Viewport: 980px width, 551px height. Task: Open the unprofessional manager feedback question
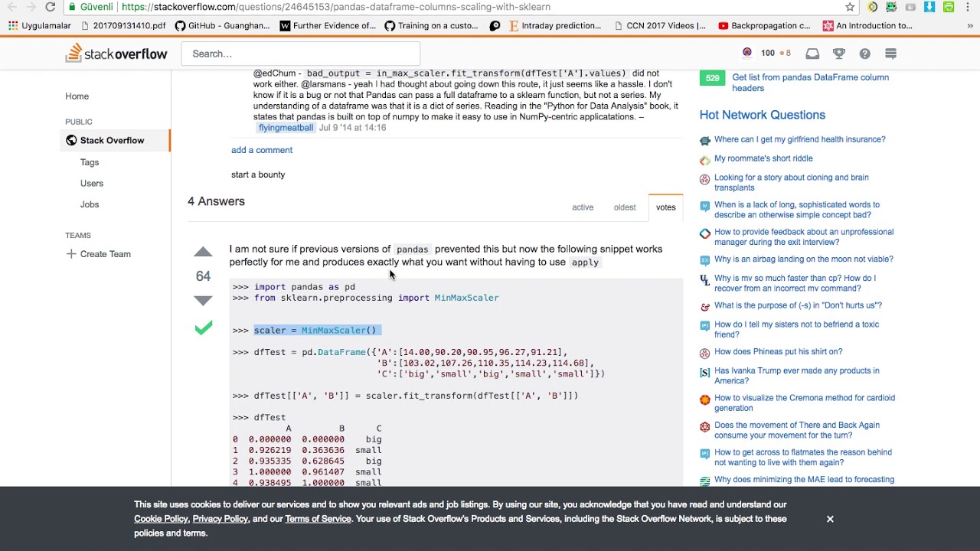coord(804,237)
